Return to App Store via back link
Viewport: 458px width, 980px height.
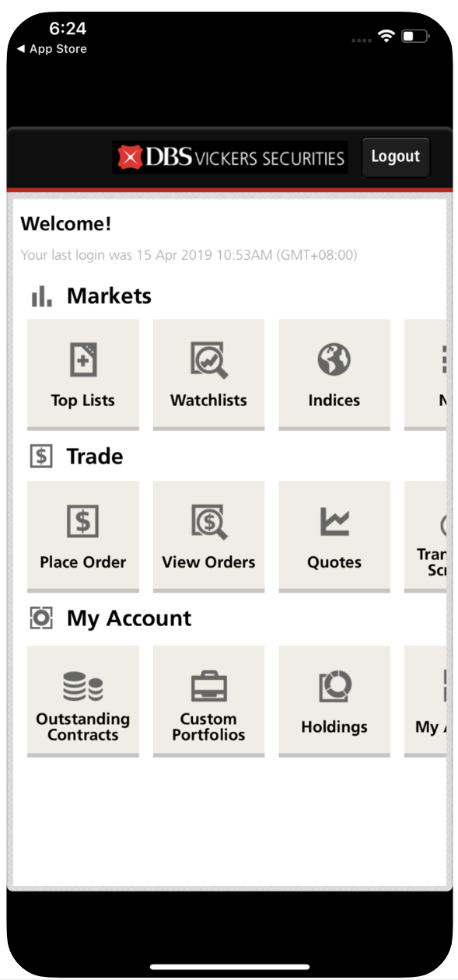coord(52,49)
